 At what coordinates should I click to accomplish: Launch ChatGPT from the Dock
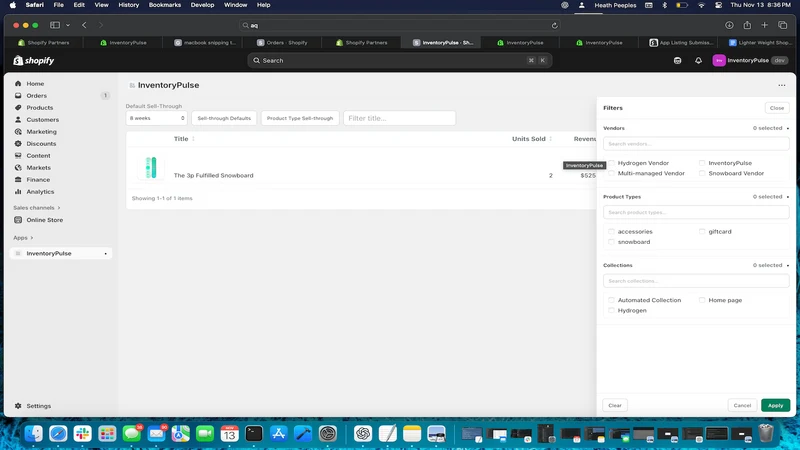[x=363, y=433]
